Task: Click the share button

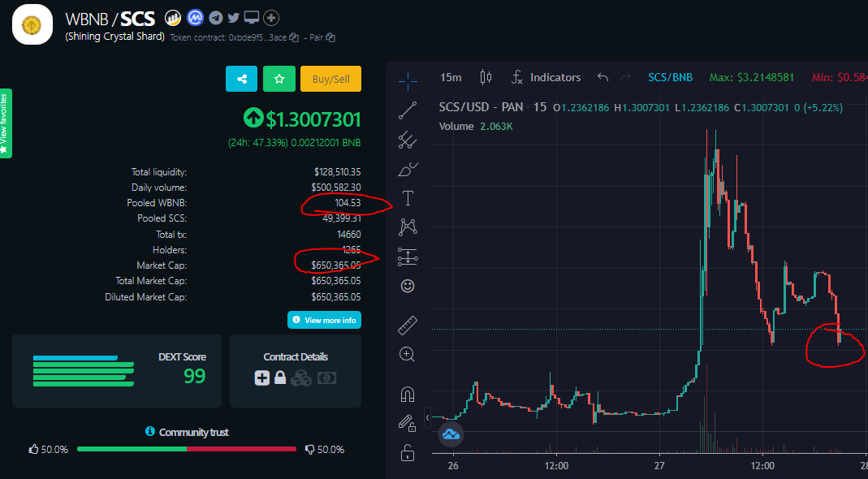Action: click(241, 79)
